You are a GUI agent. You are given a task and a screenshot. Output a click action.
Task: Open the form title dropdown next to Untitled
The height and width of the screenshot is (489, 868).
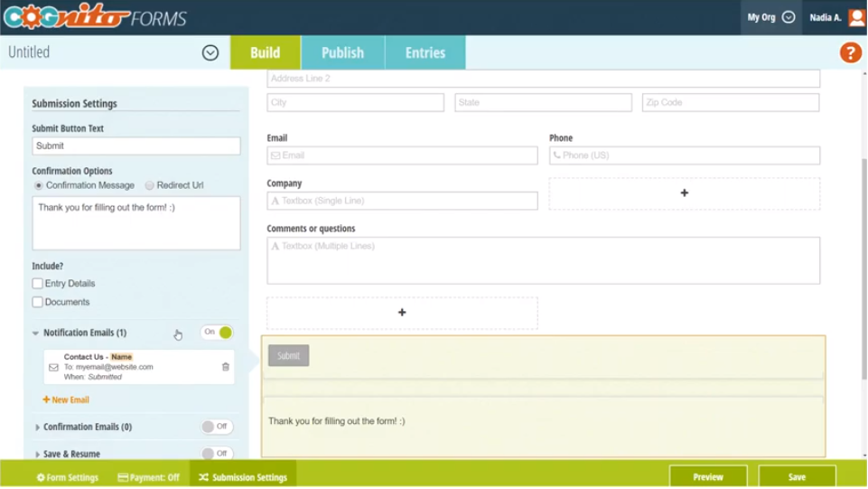click(x=210, y=52)
